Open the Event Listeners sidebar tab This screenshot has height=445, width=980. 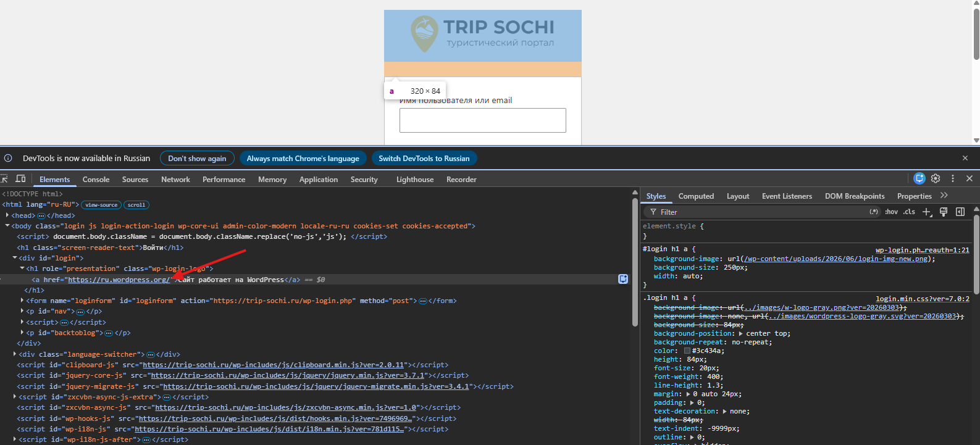(x=787, y=196)
